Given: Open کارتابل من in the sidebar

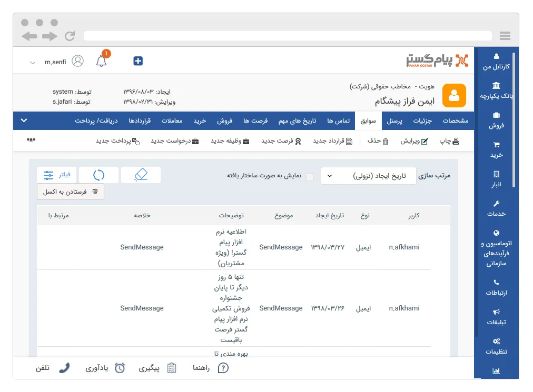Looking at the screenshot, I should 496,62.
